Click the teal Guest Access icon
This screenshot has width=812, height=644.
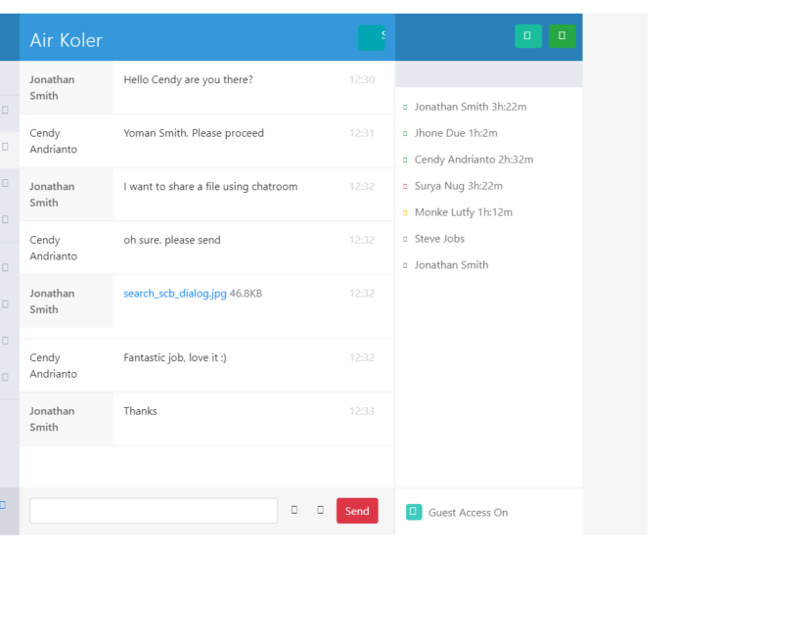click(x=413, y=512)
